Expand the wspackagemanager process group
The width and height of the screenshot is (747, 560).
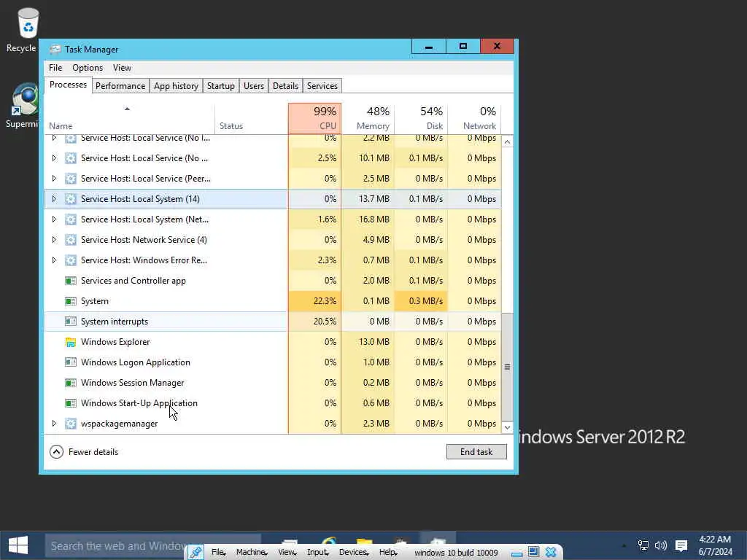pyautogui.click(x=54, y=424)
